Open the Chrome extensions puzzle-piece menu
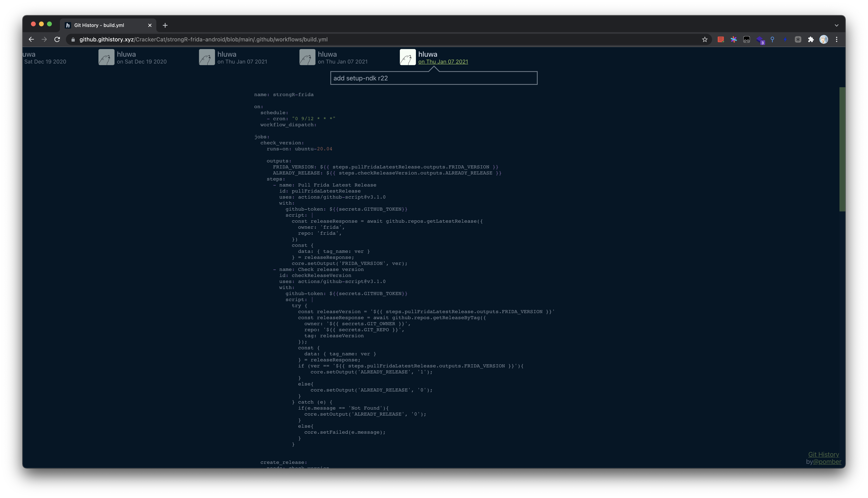Image resolution: width=868 pixels, height=498 pixels. [x=811, y=40]
